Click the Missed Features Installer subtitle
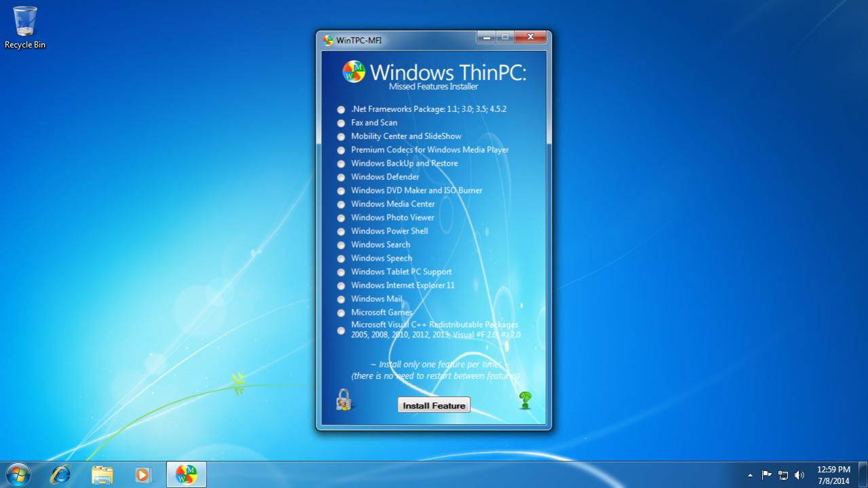The width and height of the screenshot is (868, 488). pyautogui.click(x=434, y=87)
